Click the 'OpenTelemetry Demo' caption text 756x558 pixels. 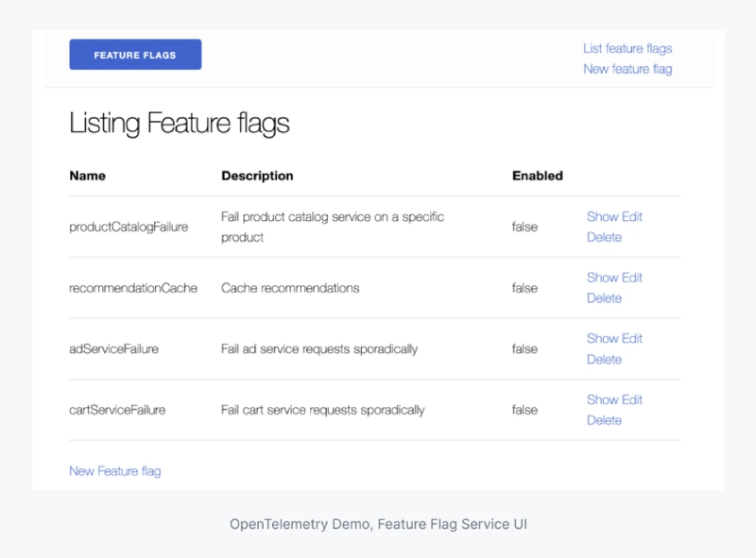378,524
